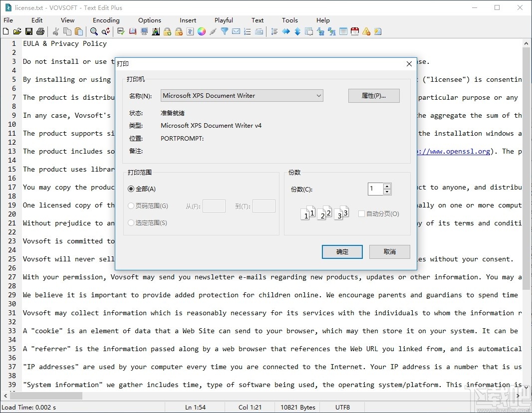Click the padlock with green plus icon
532x413 pixels.
click(x=167, y=31)
